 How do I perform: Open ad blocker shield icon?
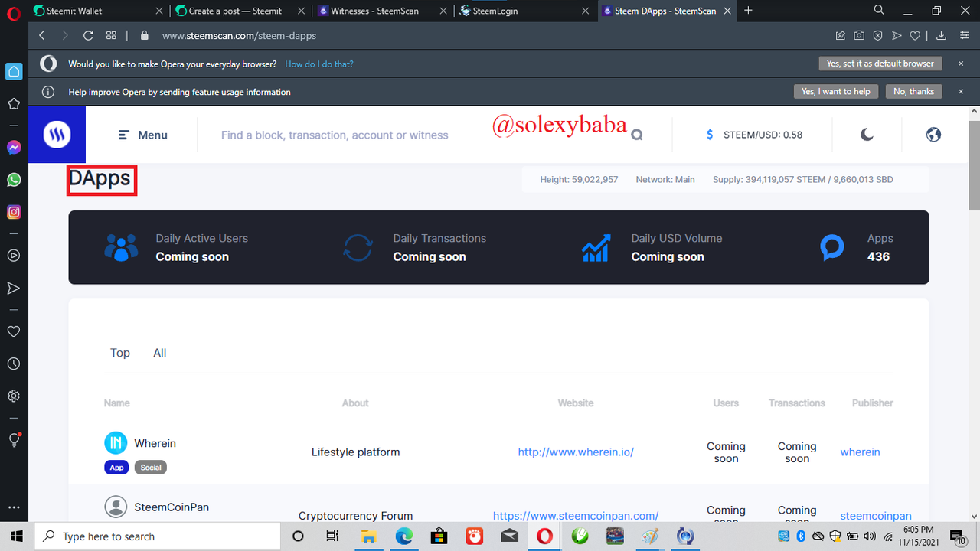[877, 35]
